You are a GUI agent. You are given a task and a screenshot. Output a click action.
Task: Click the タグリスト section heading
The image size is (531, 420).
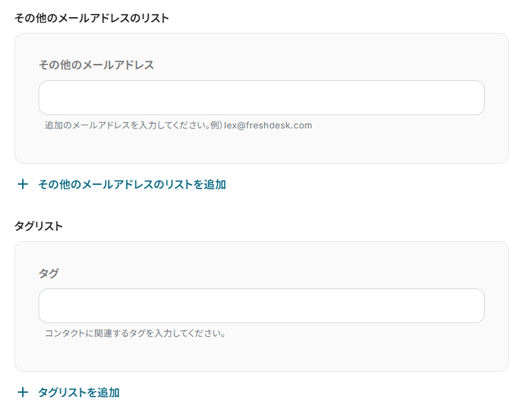(39, 226)
